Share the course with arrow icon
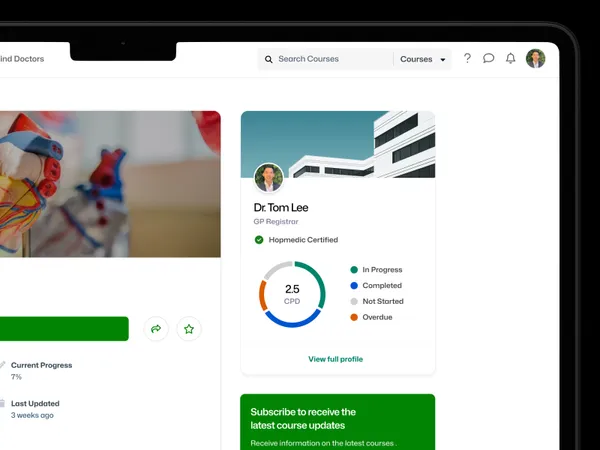Viewport: 600px width, 450px height. coord(157,328)
